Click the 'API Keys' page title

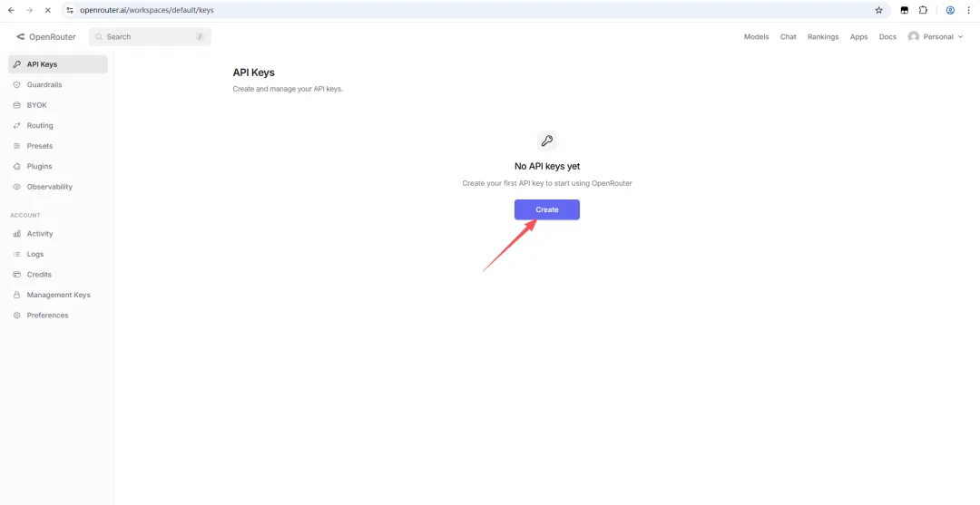[254, 73]
